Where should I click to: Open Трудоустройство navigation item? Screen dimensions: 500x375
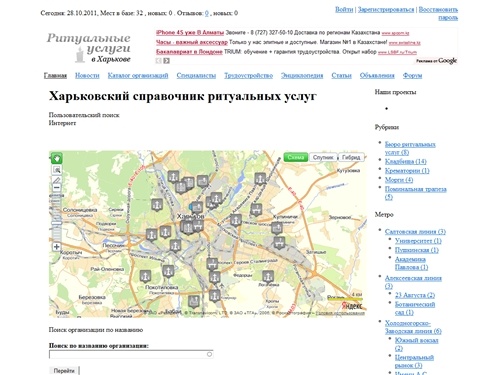click(x=249, y=75)
